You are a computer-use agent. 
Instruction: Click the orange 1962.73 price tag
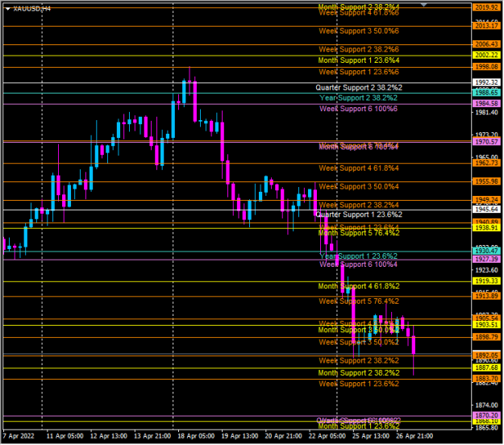coord(486,163)
